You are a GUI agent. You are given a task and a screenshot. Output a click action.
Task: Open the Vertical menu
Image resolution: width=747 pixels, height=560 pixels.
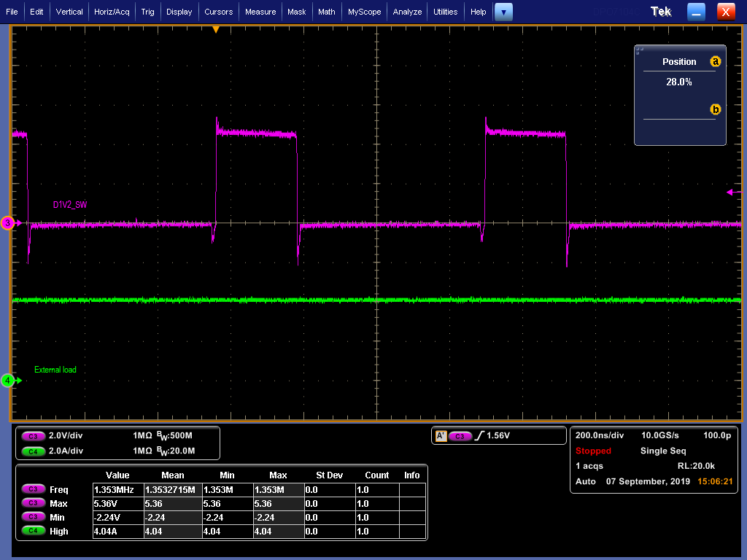pyautogui.click(x=69, y=12)
